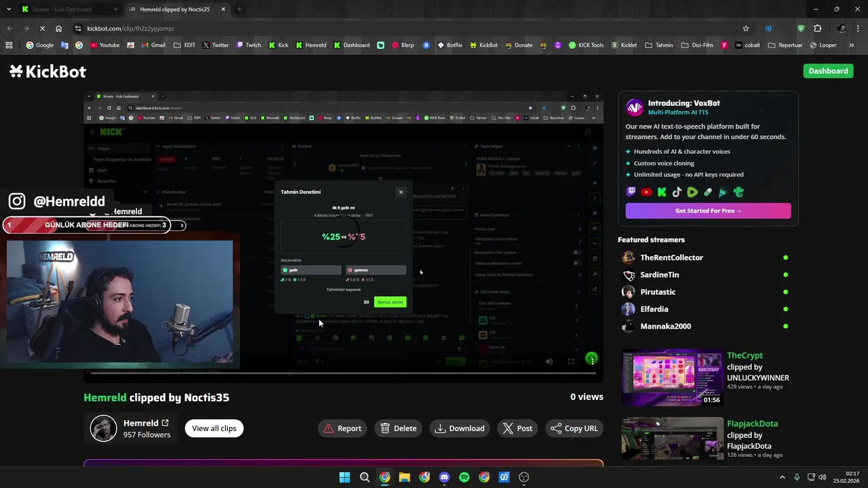
Task: Open the green shield extension
Action: pos(801,28)
